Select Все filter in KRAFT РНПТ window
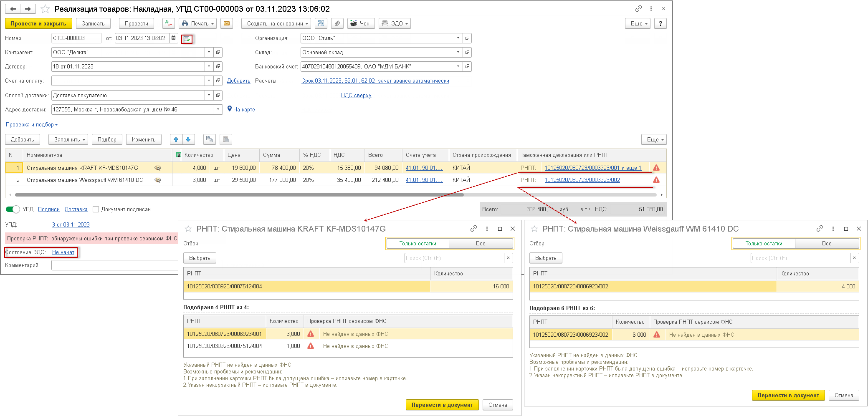868x416 pixels. 481,243
